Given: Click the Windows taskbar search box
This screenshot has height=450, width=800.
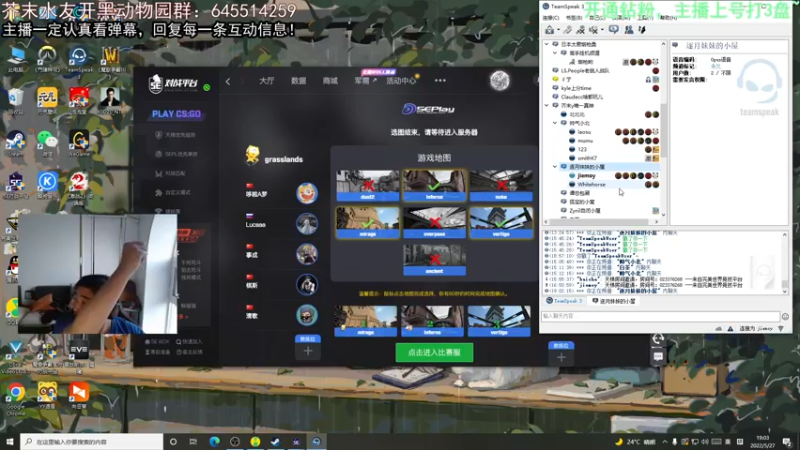Looking at the screenshot, I should tap(92, 441).
